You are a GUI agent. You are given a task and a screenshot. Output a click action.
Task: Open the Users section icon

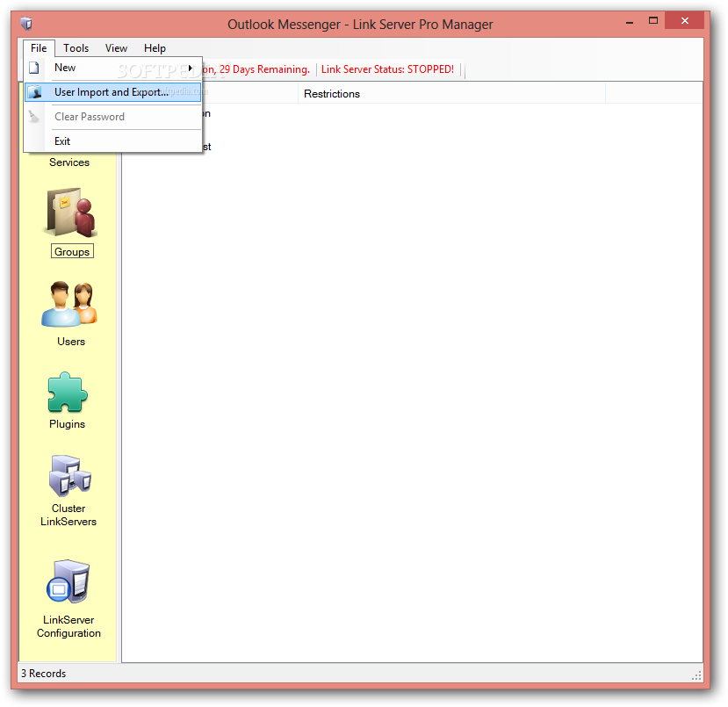tap(69, 304)
